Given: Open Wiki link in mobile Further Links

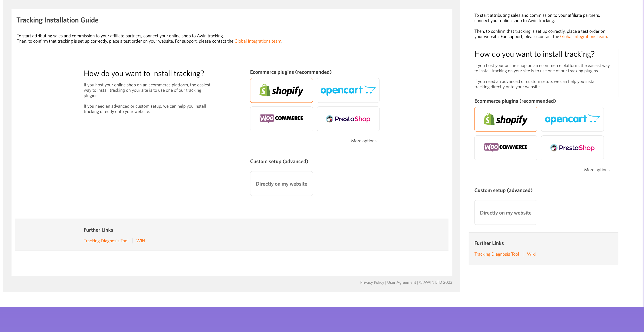Looking at the screenshot, I should coord(531,254).
